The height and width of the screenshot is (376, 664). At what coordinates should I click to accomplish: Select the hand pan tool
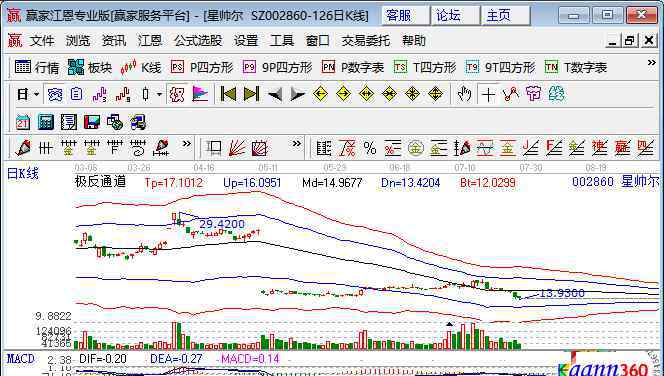[465, 94]
